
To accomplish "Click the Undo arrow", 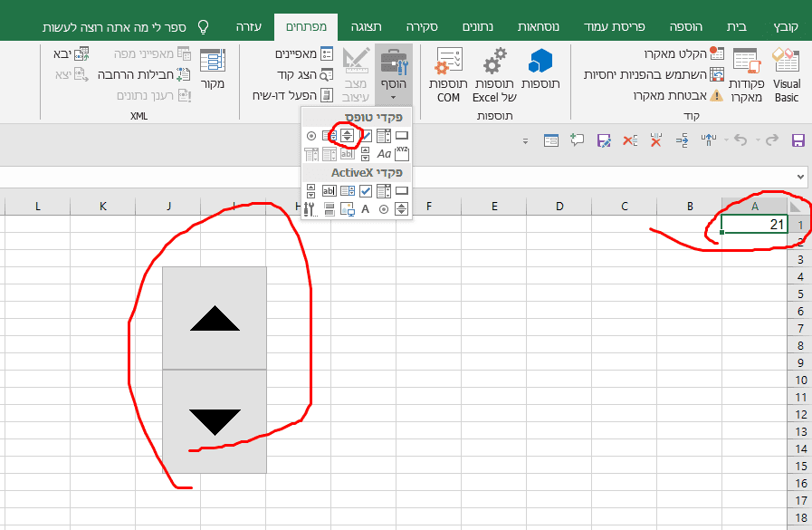I will click(x=741, y=140).
